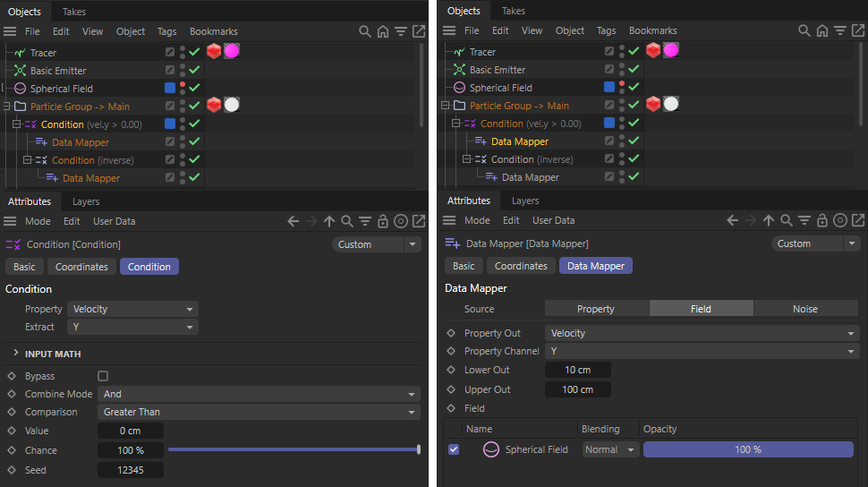Open Property Channel dropdown set to Y

[x=702, y=351]
